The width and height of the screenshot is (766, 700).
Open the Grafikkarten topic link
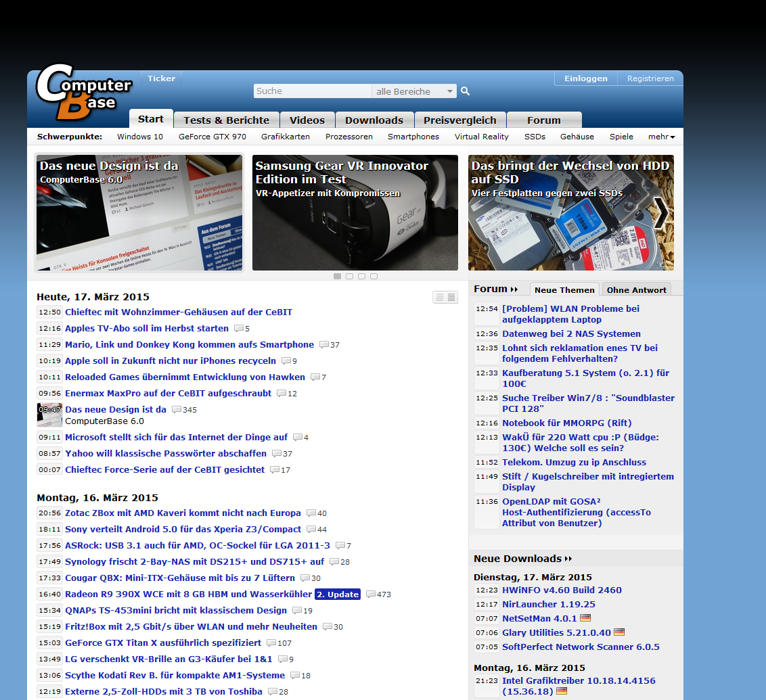click(286, 137)
